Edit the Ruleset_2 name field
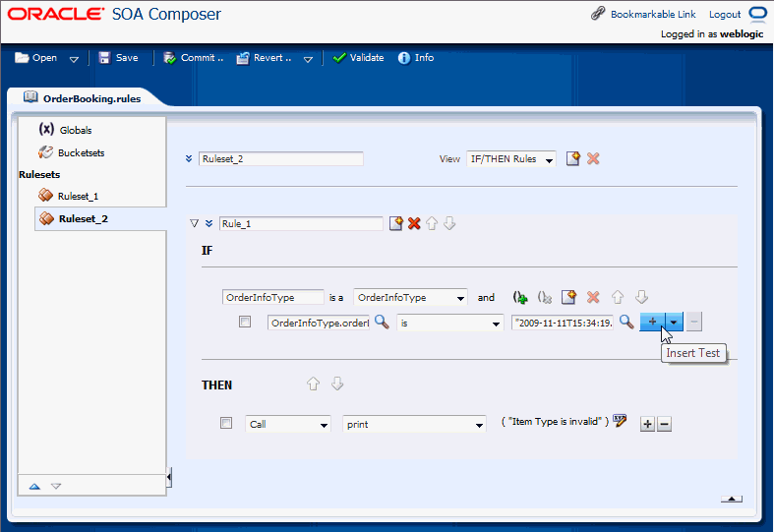Viewport: 774px width, 532px height. pos(281,159)
